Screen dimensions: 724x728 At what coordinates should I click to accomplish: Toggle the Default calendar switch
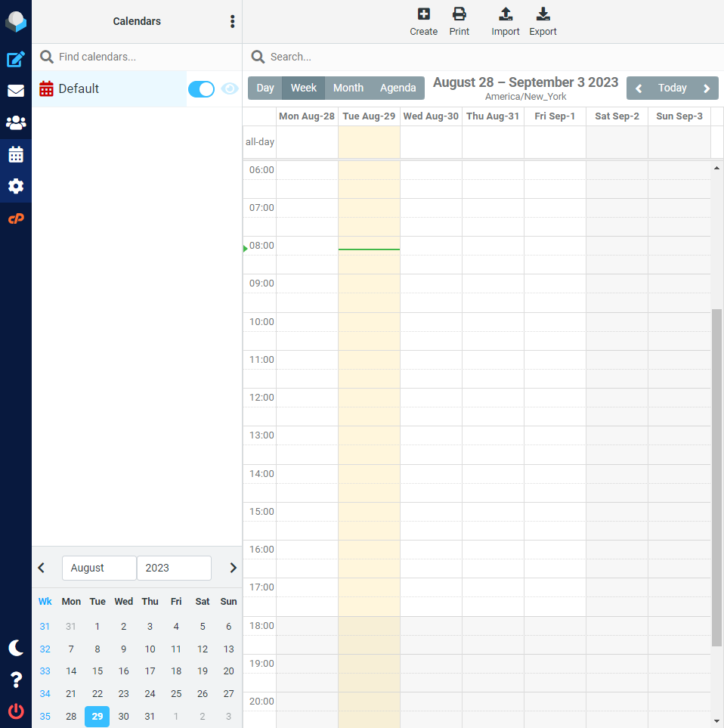201,88
